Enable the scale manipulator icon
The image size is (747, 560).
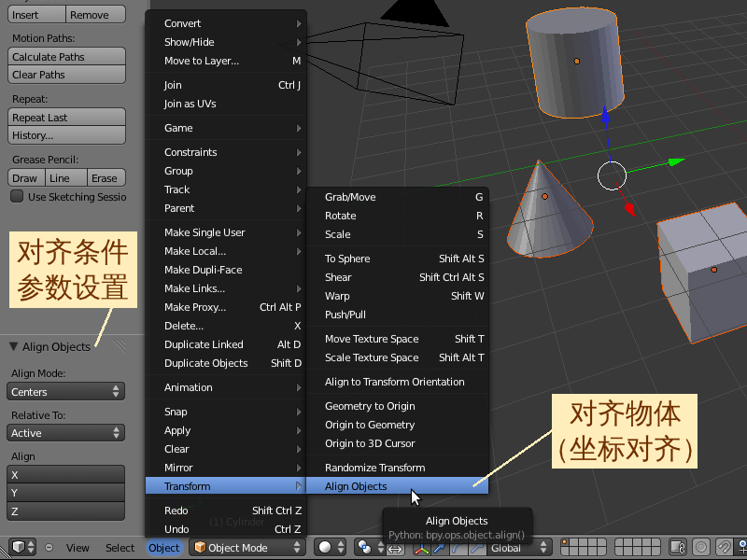click(475, 547)
